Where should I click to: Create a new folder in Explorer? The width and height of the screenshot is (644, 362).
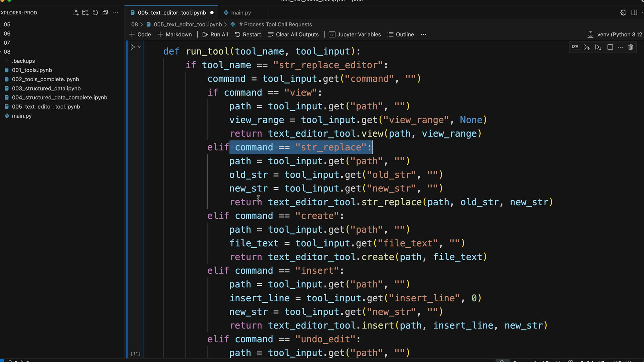coord(86,13)
